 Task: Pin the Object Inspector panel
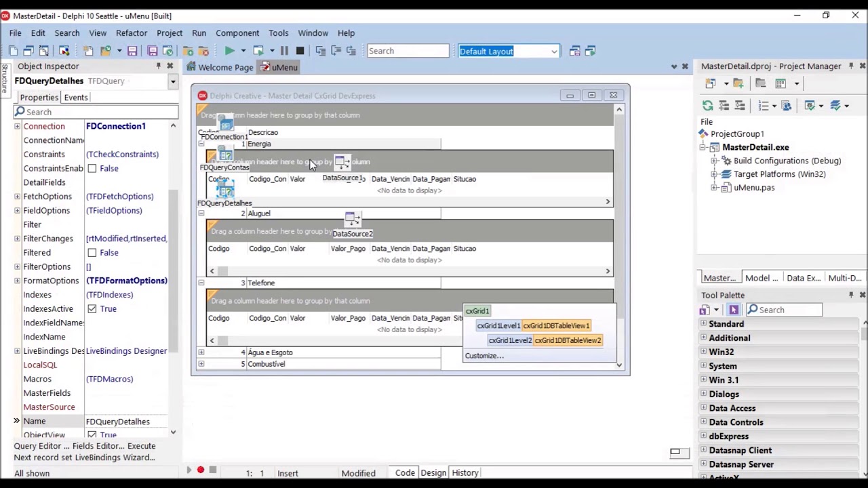[159, 66]
